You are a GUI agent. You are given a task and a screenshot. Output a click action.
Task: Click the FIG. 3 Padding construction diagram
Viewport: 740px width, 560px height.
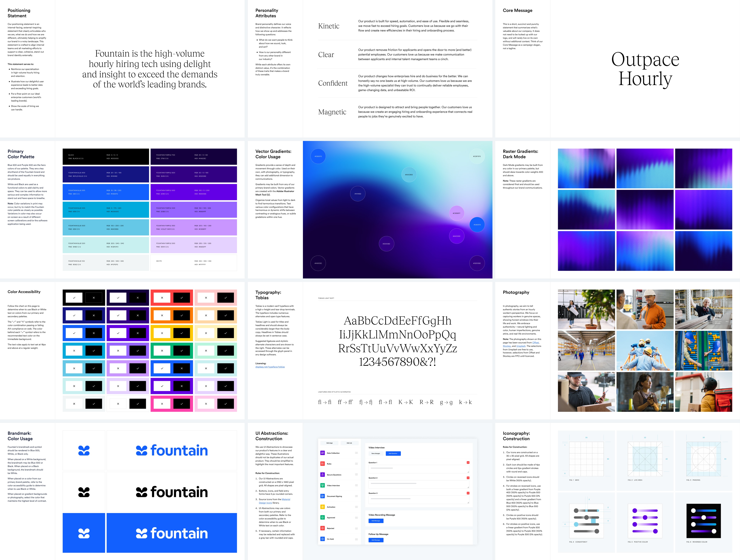click(x=704, y=459)
